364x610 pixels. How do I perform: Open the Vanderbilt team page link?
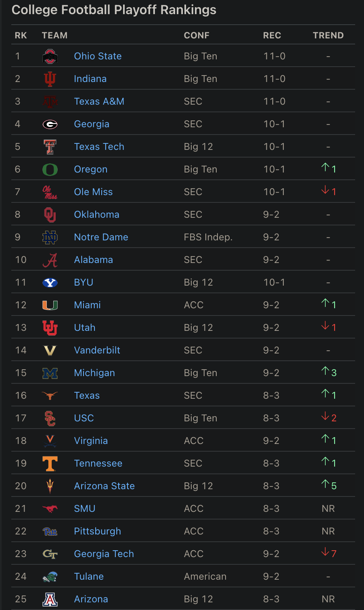click(97, 350)
